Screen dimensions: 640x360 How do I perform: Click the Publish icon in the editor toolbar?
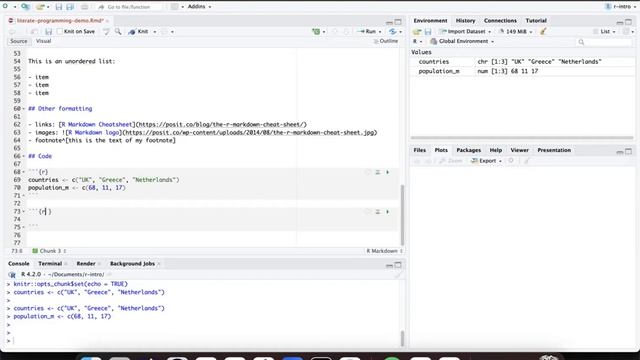393,31
